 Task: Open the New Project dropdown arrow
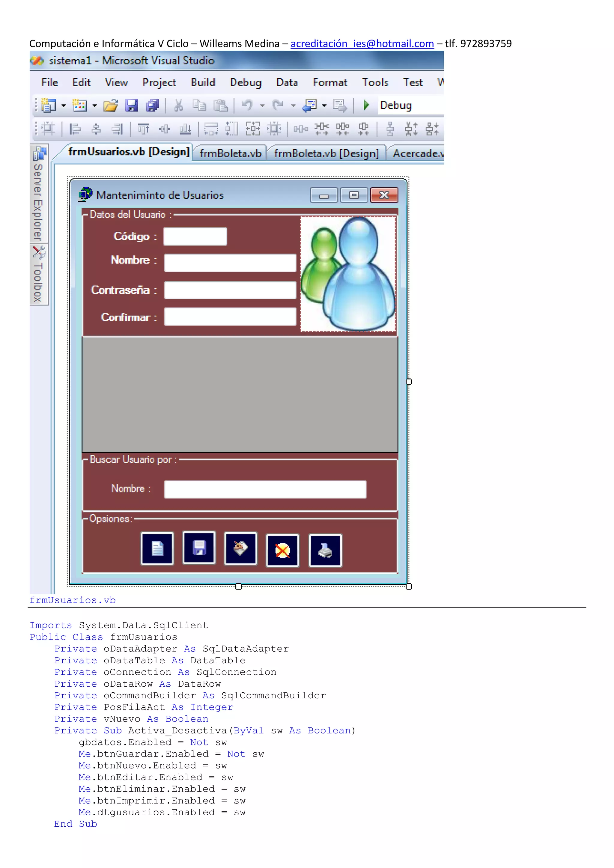tap(64, 106)
